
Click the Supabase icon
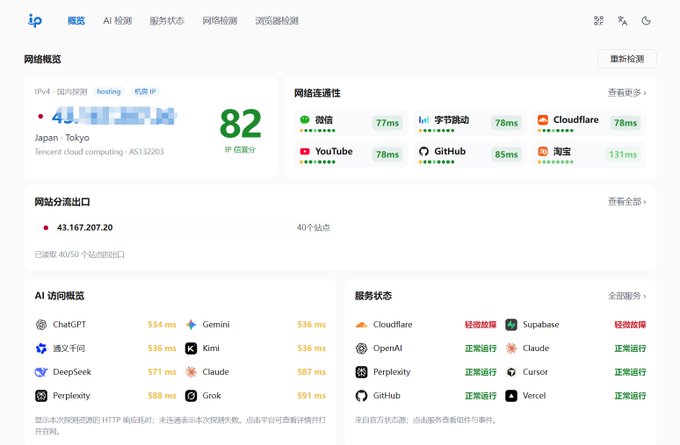(511, 324)
